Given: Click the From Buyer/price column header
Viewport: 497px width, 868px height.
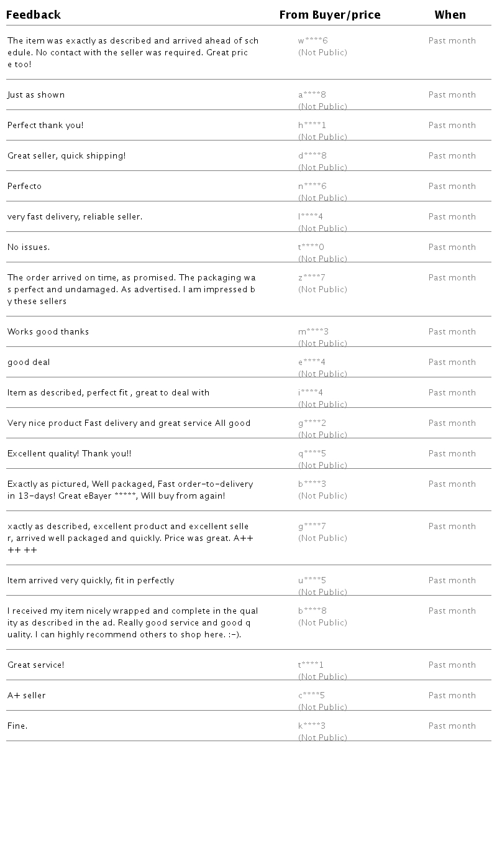Looking at the screenshot, I should [x=330, y=15].
